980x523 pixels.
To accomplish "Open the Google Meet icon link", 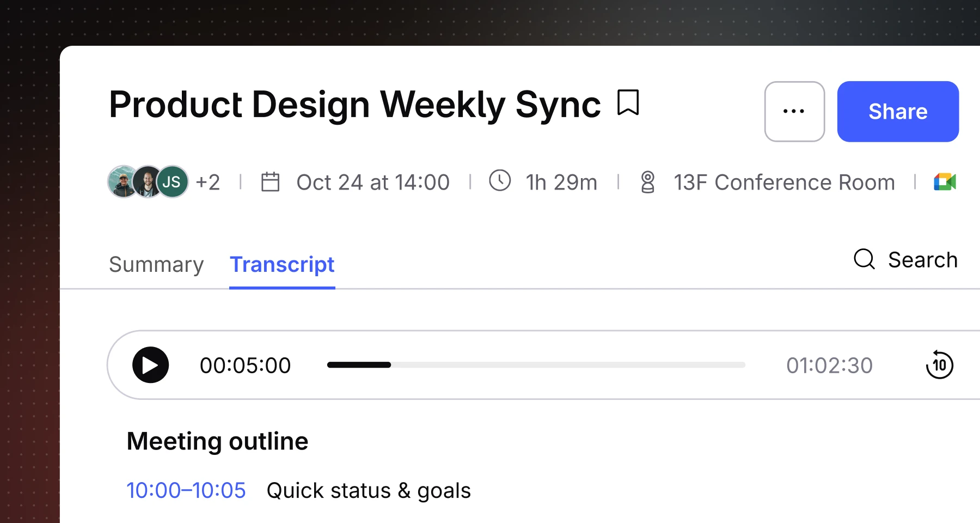I will point(945,182).
